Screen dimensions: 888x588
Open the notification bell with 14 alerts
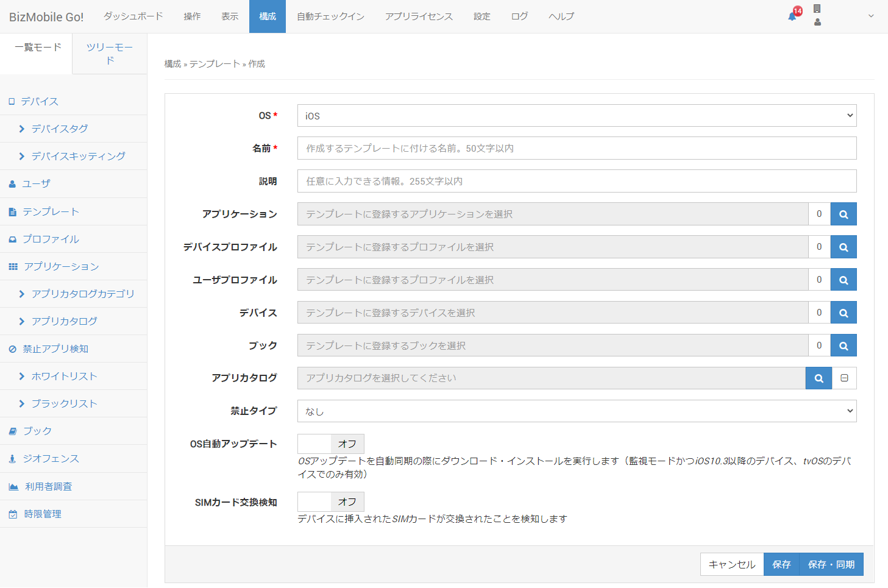[792, 16]
